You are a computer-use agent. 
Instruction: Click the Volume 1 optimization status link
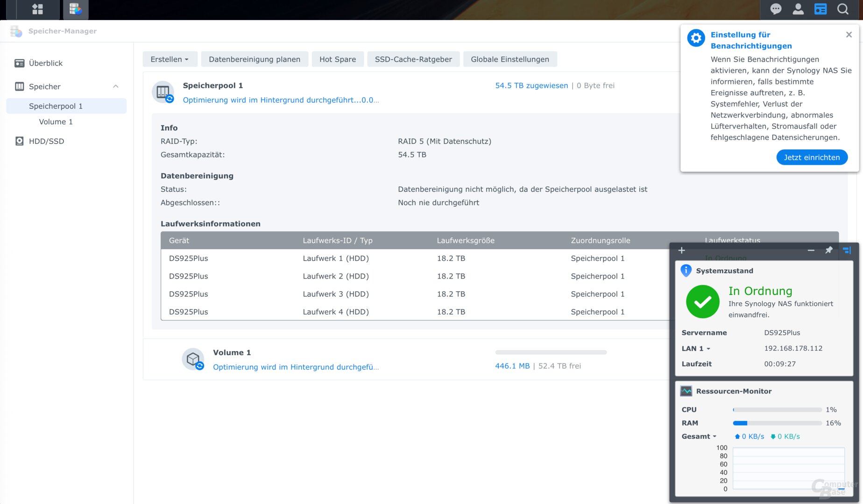pyautogui.click(x=296, y=367)
